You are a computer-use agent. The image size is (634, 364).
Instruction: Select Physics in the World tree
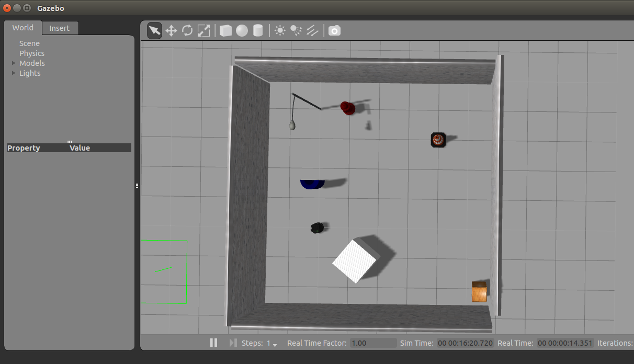pyautogui.click(x=32, y=53)
